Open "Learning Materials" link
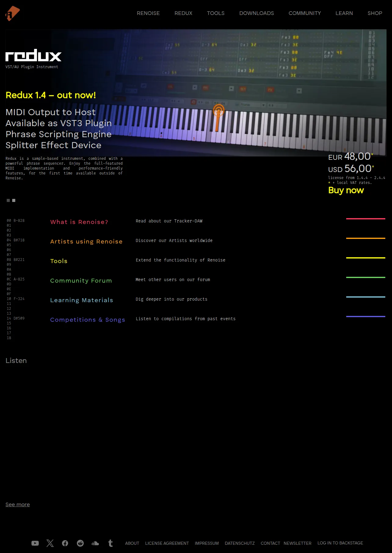392x553 pixels. coord(82,300)
